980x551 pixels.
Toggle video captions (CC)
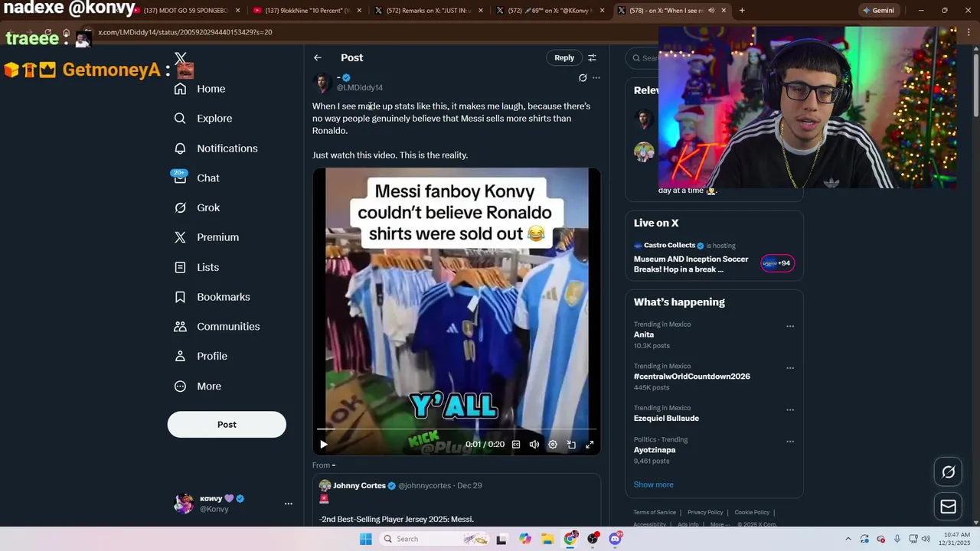click(x=516, y=445)
